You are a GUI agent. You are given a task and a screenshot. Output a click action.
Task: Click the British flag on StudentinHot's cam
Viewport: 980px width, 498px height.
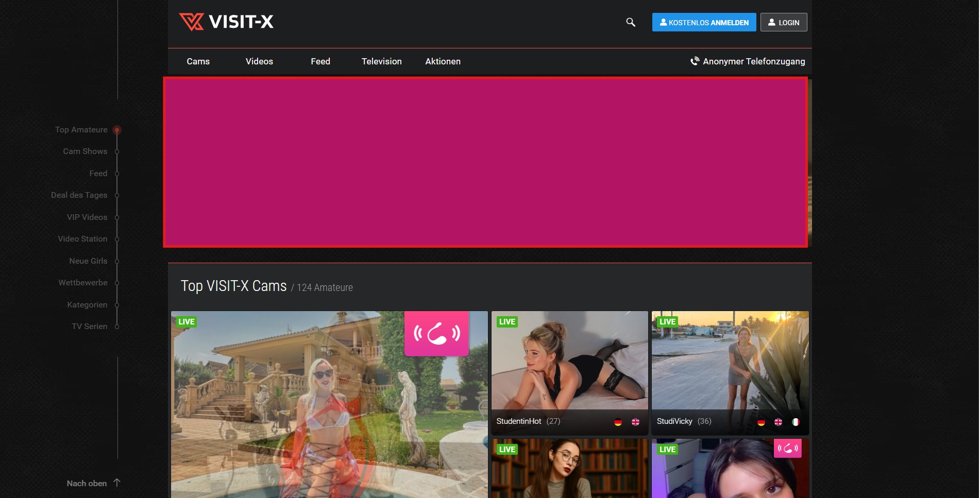point(635,421)
